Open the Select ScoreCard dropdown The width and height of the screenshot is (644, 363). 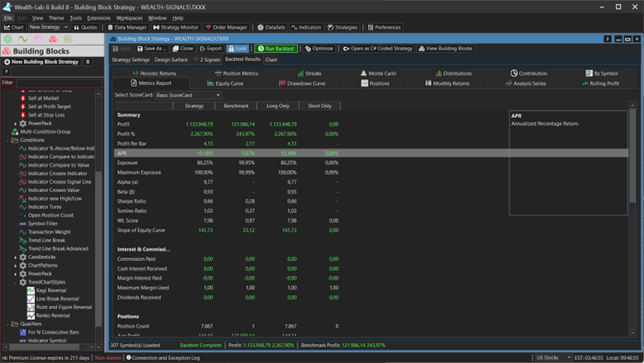point(188,95)
